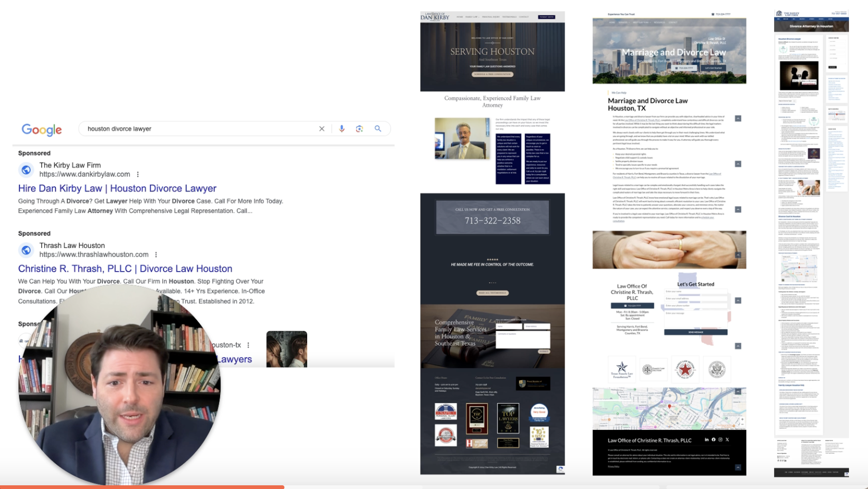Screen dimensions: 868x489
Task: Click the third ad's portrait thumbnail image
Action: coord(287,349)
